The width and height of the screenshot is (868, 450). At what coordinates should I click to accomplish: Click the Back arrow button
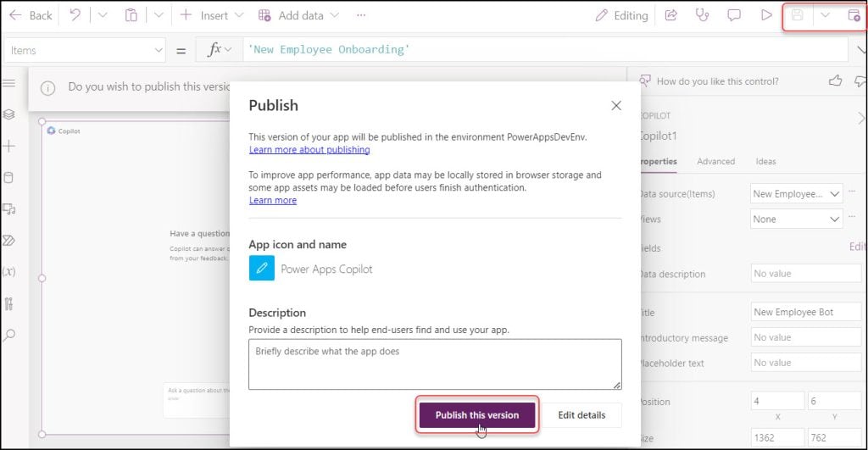point(31,15)
